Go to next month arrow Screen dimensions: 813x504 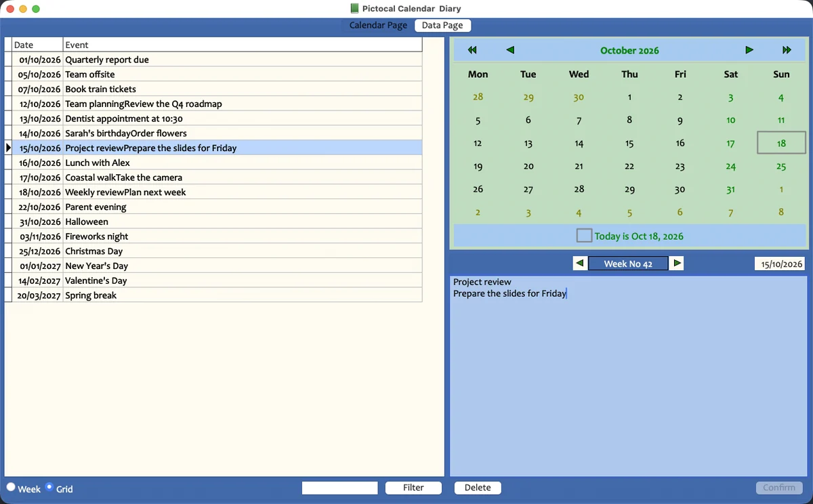pos(749,50)
